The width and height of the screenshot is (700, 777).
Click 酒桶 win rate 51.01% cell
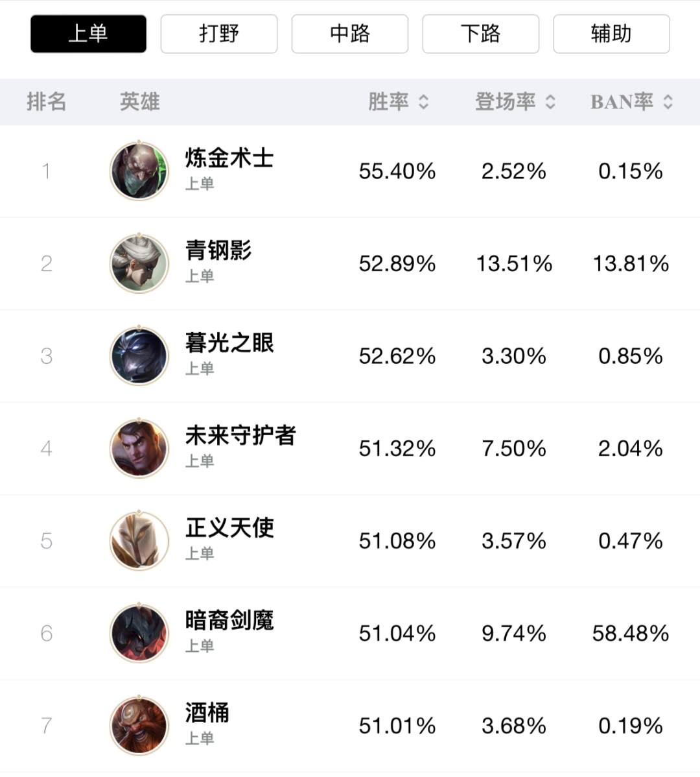coord(397,726)
